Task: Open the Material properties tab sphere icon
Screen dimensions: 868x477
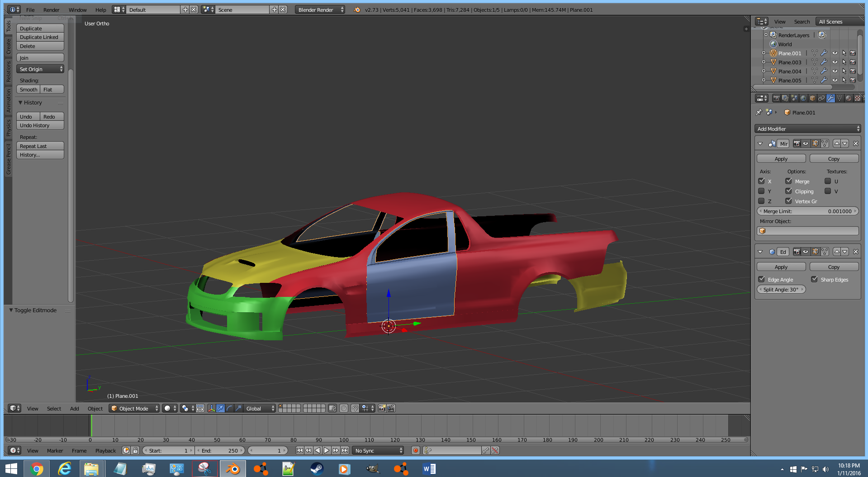Action: (x=849, y=98)
